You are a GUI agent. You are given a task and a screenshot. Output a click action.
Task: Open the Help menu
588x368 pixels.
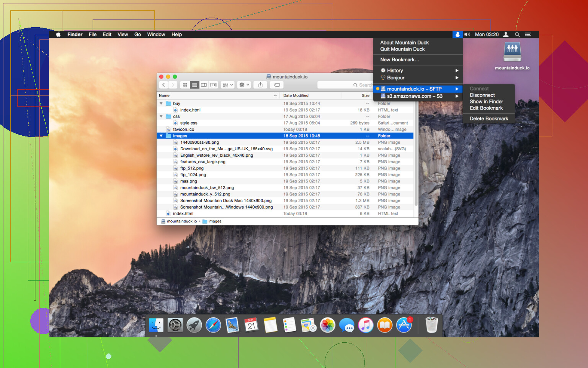[x=177, y=34]
